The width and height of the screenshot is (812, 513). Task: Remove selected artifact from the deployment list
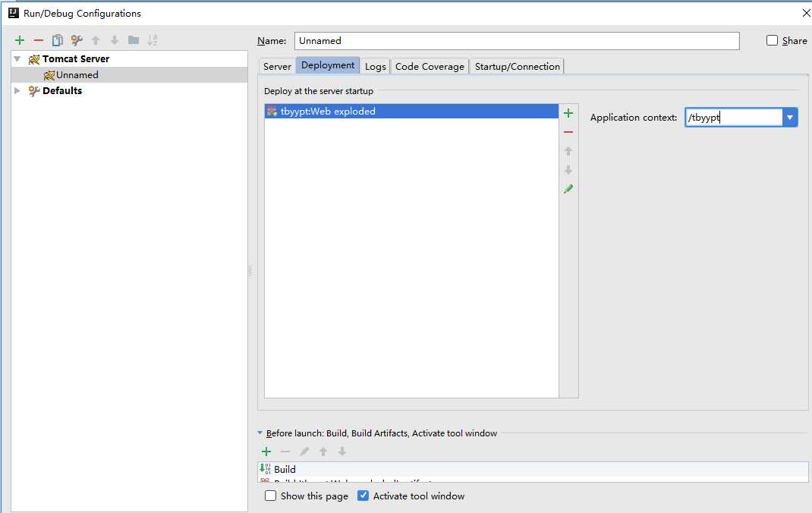568,132
